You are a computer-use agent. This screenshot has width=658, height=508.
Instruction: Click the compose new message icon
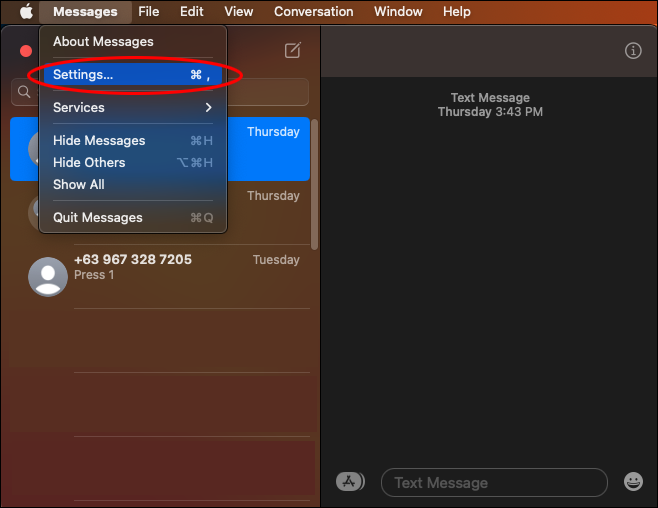(x=292, y=50)
